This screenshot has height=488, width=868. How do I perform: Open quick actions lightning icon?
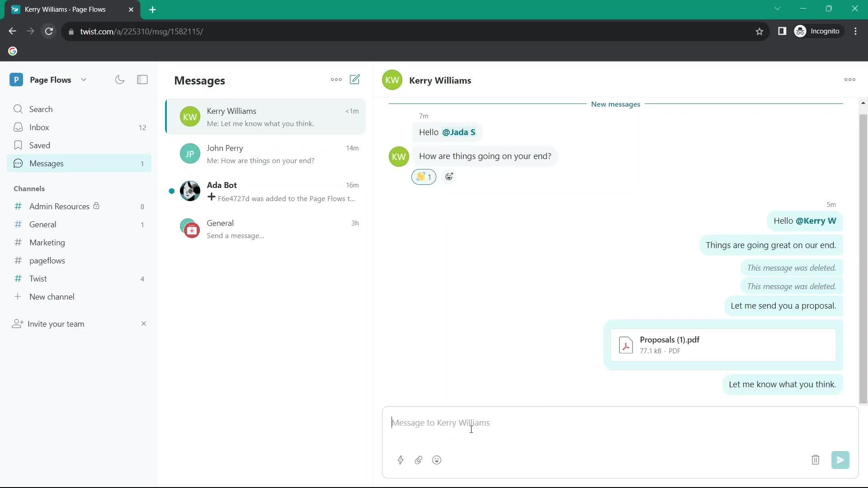tap(401, 460)
